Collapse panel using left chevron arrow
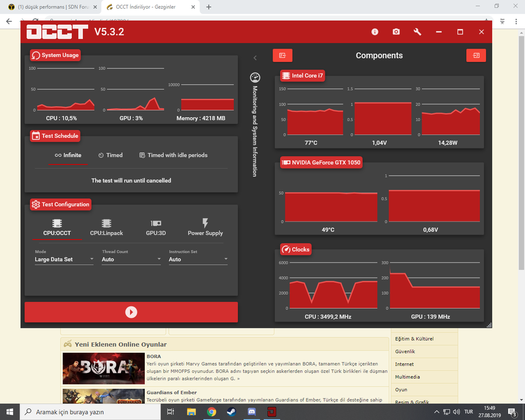The height and width of the screenshot is (420, 525). tap(255, 58)
